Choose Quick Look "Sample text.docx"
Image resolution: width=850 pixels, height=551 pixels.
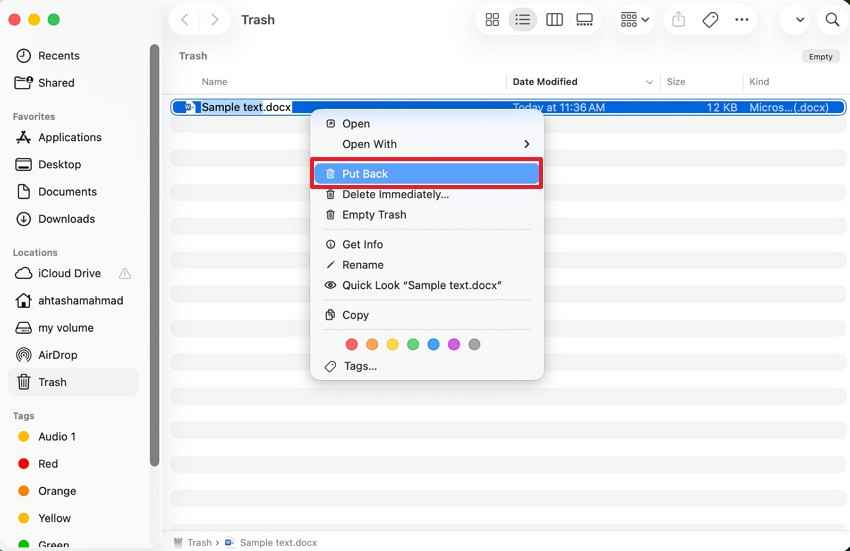click(427, 285)
